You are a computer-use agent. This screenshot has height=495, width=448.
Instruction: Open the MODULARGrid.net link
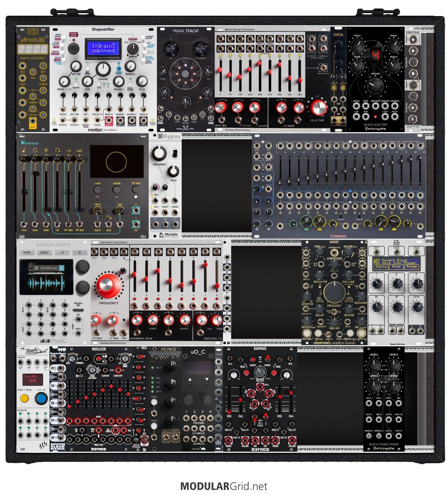coord(224,486)
